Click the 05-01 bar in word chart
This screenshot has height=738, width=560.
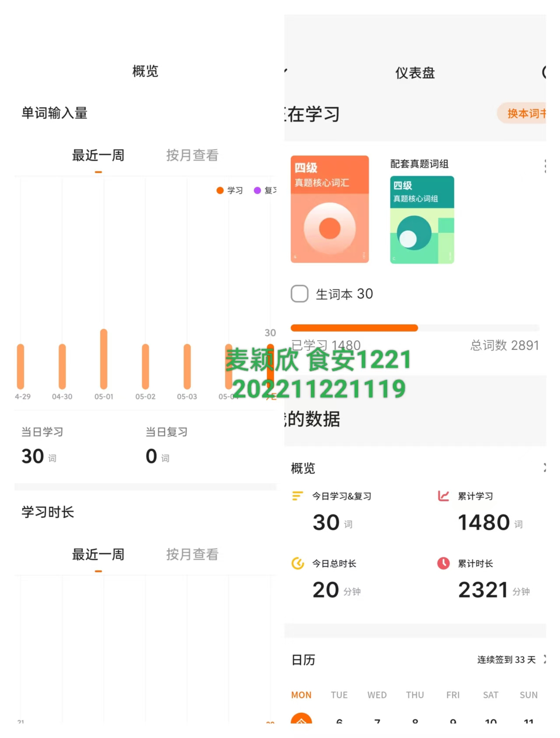[x=104, y=359]
